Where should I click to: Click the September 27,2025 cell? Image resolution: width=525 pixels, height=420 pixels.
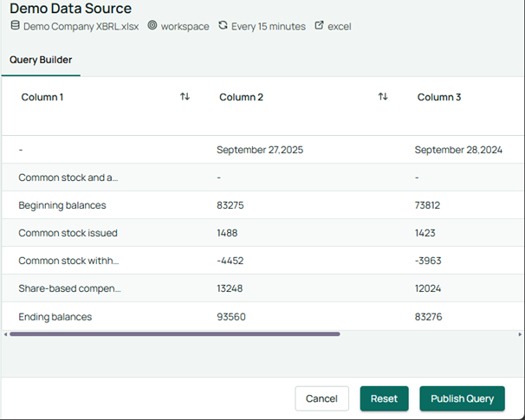(260, 150)
